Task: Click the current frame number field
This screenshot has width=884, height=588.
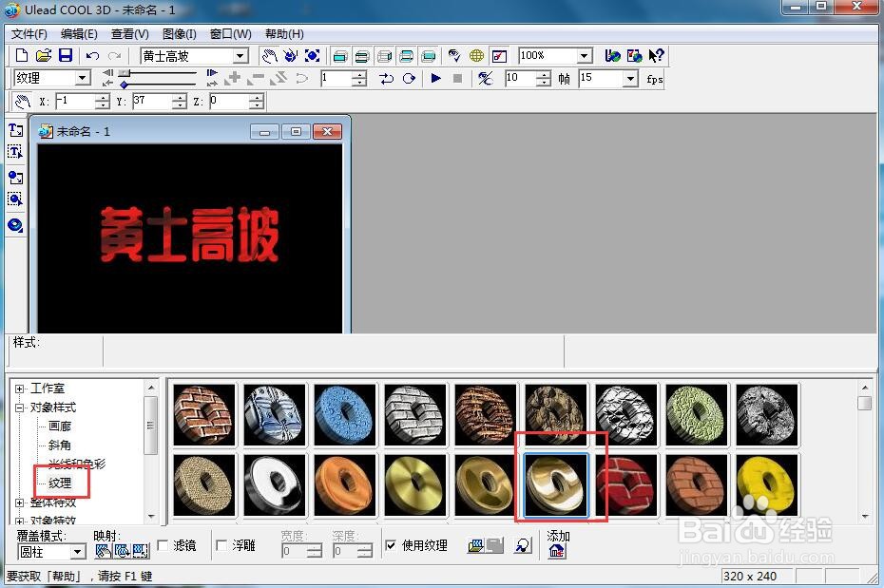Action: [336, 78]
